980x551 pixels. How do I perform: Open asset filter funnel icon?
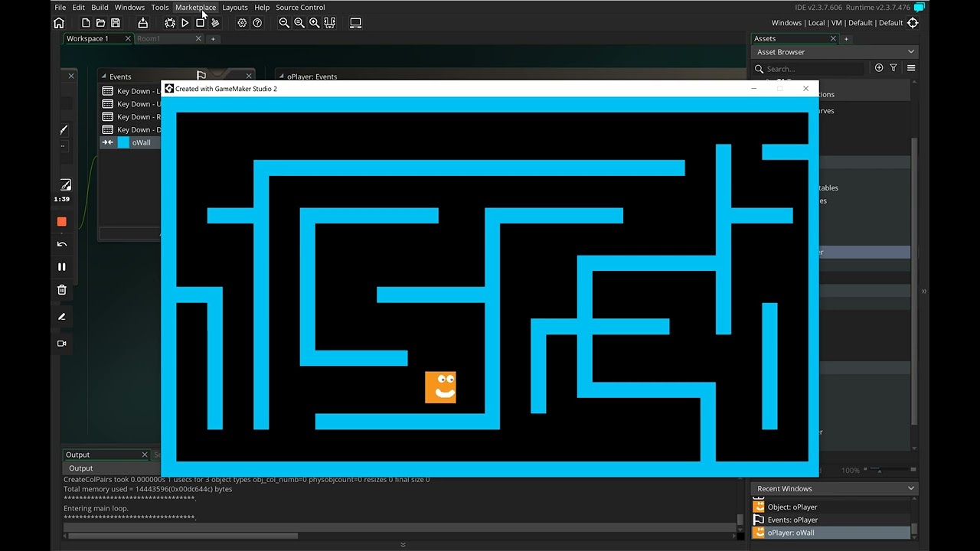click(893, 68)
